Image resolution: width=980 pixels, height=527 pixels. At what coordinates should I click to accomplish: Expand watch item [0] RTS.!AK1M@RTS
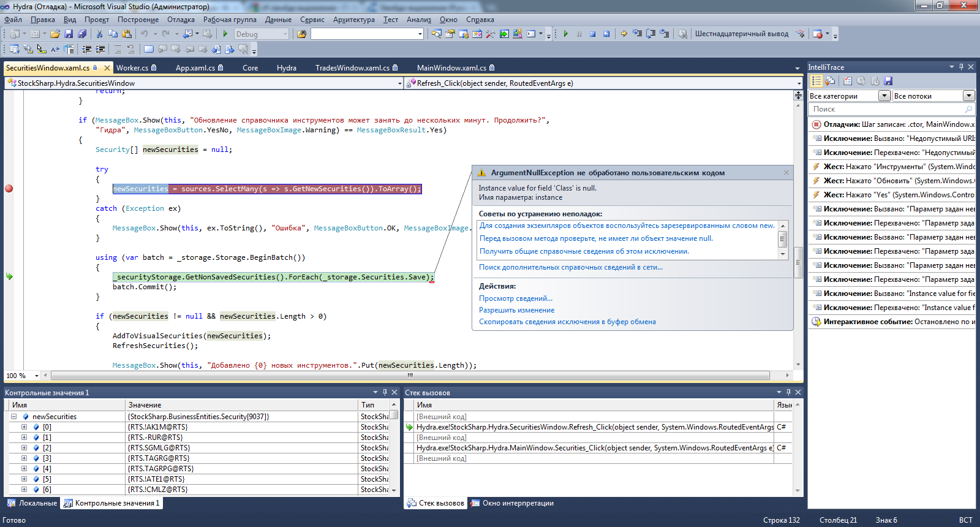(x=24, y=427)
